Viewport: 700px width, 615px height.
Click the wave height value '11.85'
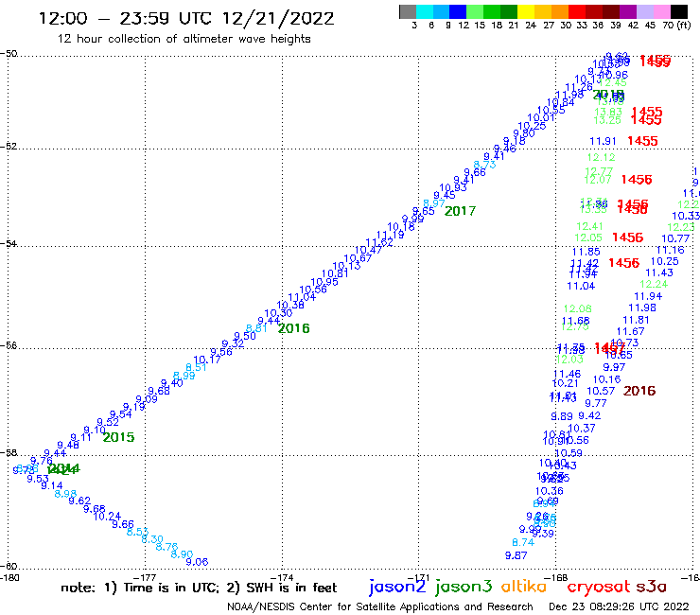(586, 252)
